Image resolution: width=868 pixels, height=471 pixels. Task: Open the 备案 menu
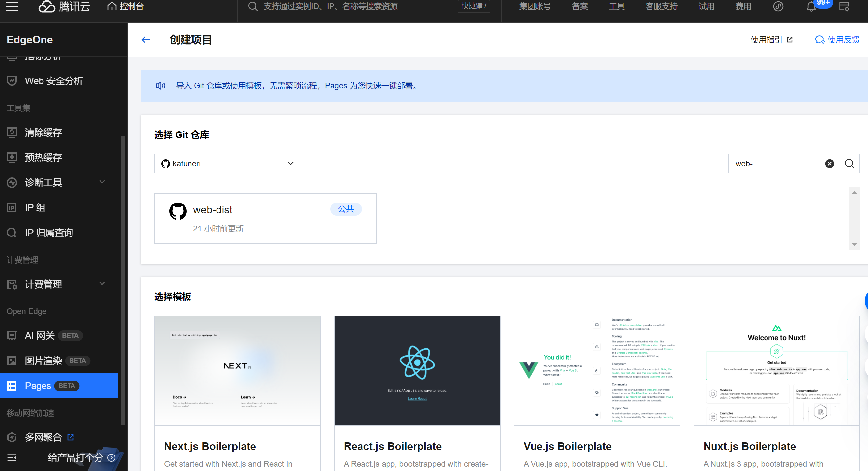[580, 6]
